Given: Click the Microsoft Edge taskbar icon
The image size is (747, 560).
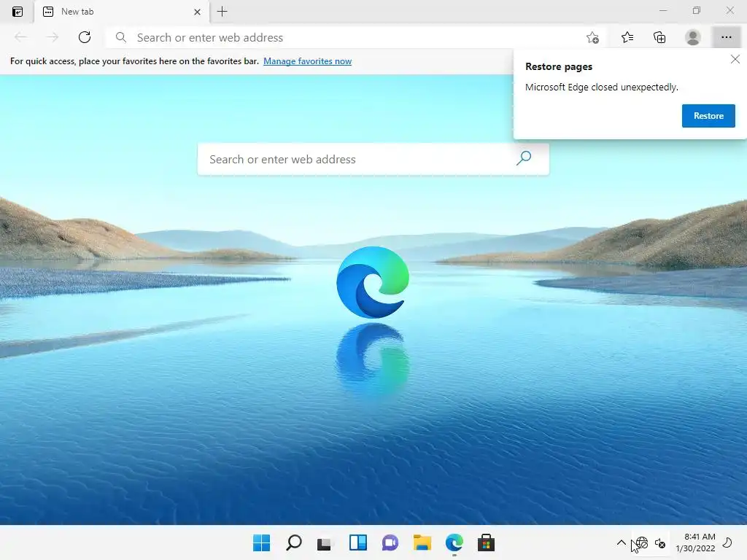Looking at the screenshot, I should tap(454, 542).
